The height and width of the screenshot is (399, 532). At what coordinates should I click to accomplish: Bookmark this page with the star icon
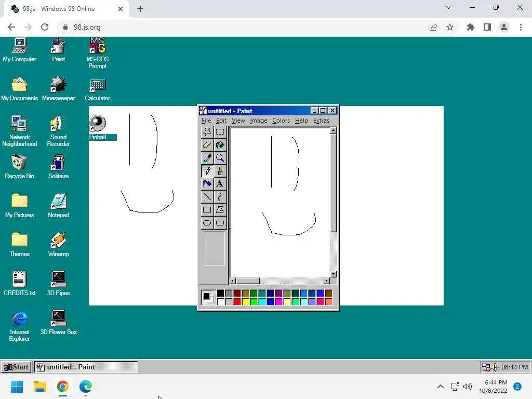click(450, 27)
